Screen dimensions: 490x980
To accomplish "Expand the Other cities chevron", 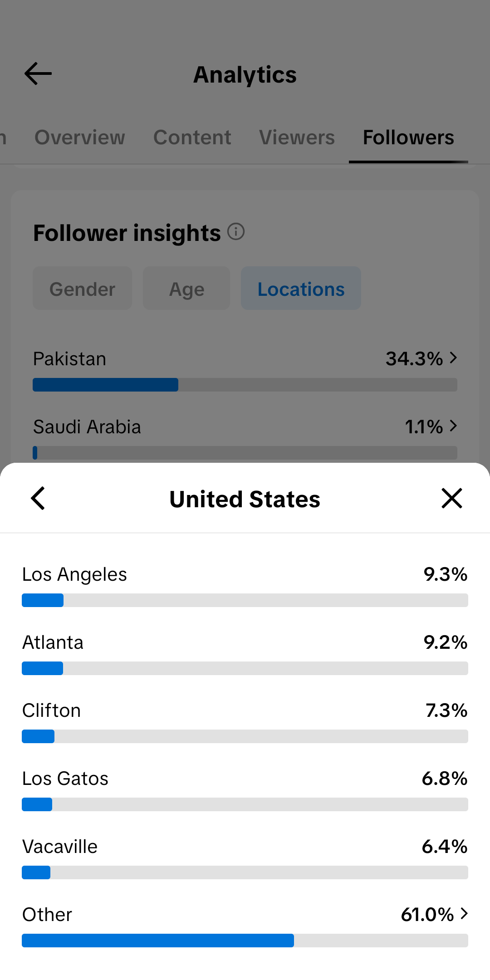I will coord(464,914).
